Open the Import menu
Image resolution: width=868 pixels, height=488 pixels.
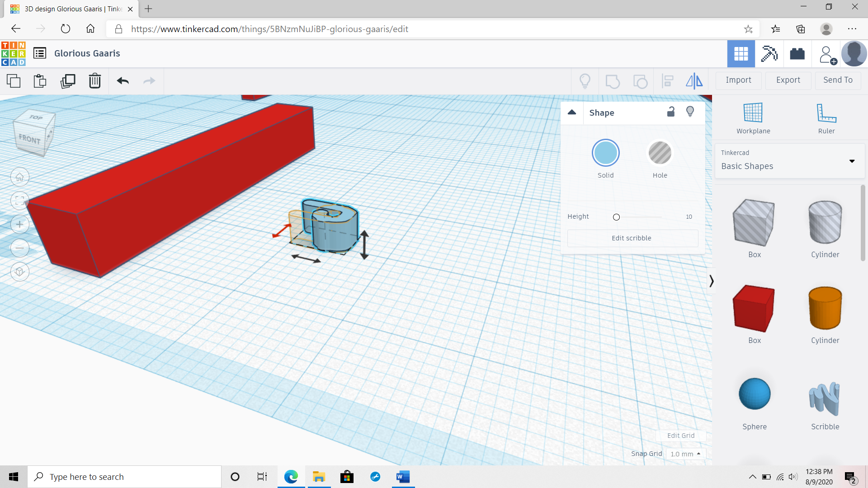pyautogui.click(x=738, y=79)
